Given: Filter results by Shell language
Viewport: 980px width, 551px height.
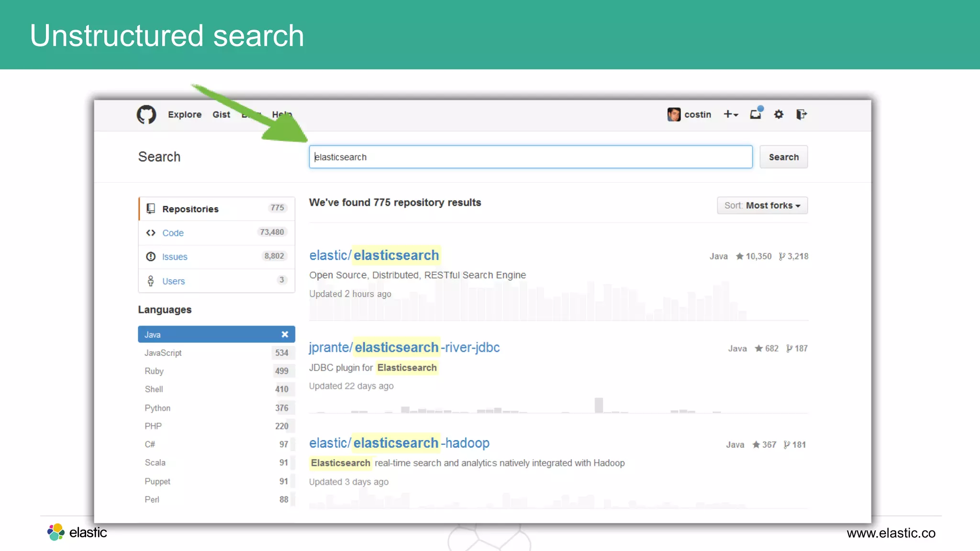Looking at the screenshot, I should [217, 389].
